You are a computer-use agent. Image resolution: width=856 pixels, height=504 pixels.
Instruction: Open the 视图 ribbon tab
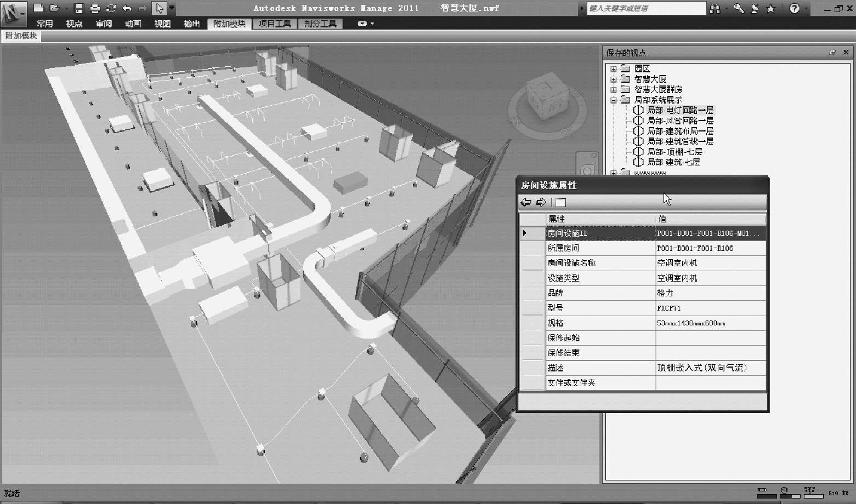[x=162, y=24]
